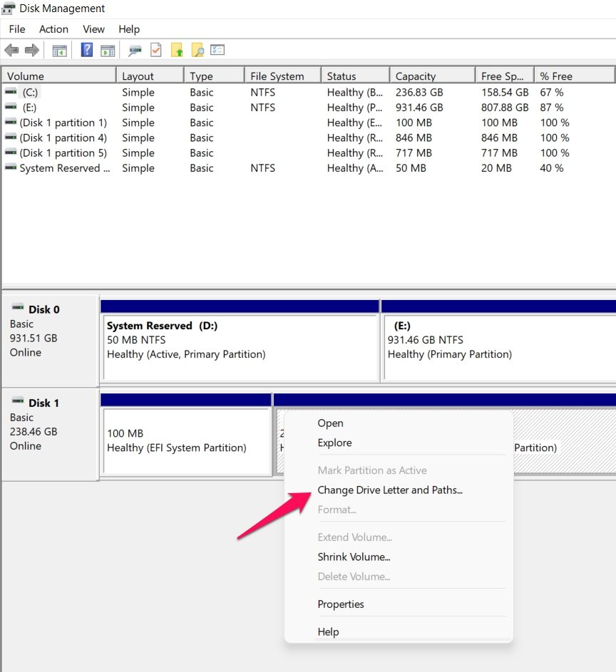
Task: Toggle the Show/Hide Console Tree icon
Action: 60,50
